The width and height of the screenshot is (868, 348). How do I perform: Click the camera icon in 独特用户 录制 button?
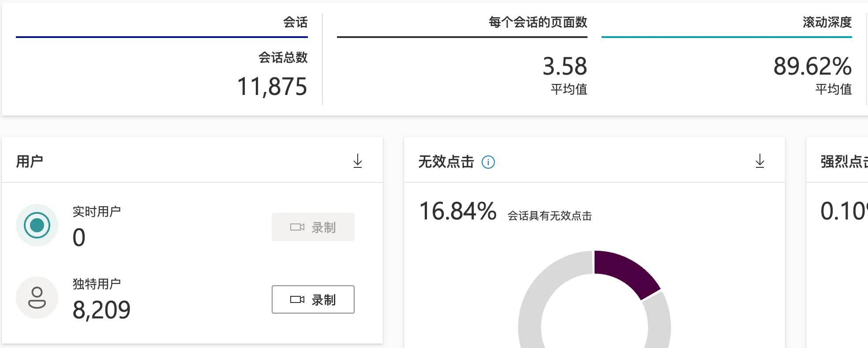(x=297, y=300)
